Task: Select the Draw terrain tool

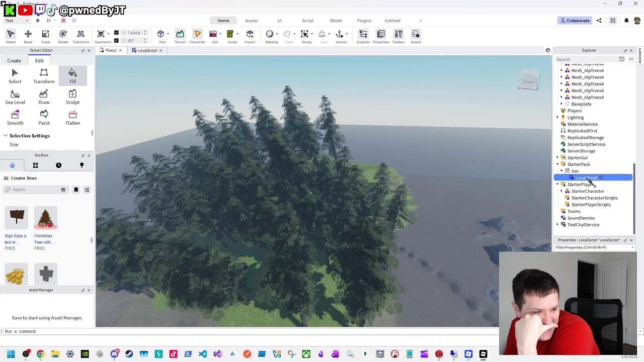Action: click(x=44, y=97)
